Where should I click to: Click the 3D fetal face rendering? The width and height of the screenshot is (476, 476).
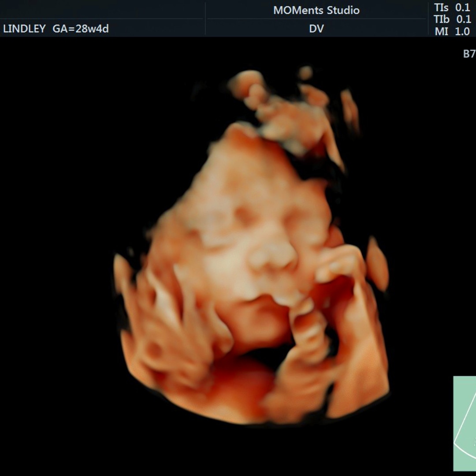pos(251,246)
